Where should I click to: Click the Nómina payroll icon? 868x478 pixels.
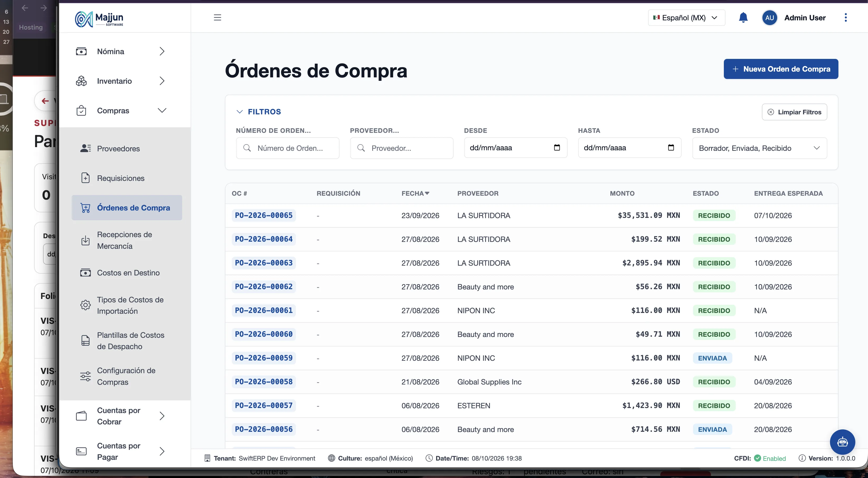point(81,51)
